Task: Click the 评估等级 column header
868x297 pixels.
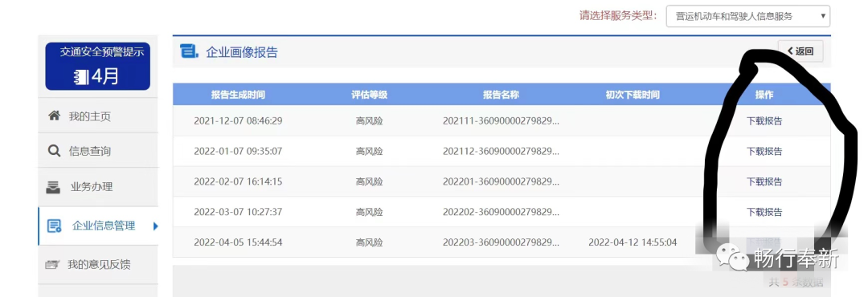Action: (x=369, y=95)
